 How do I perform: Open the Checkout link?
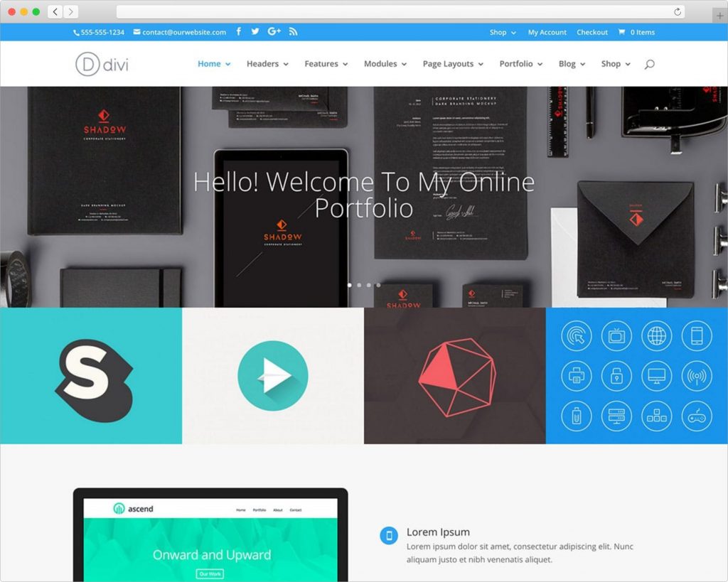591,32
